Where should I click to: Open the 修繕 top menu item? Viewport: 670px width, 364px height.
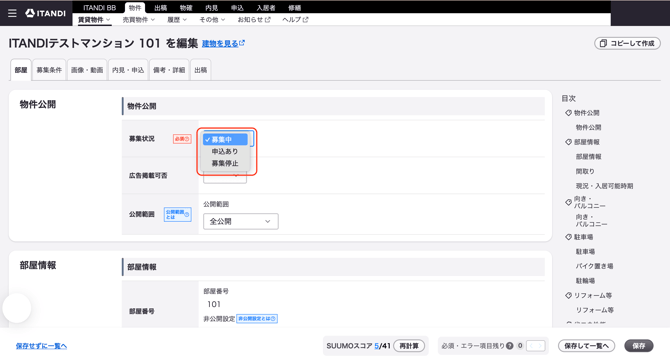tap(294, 8)
